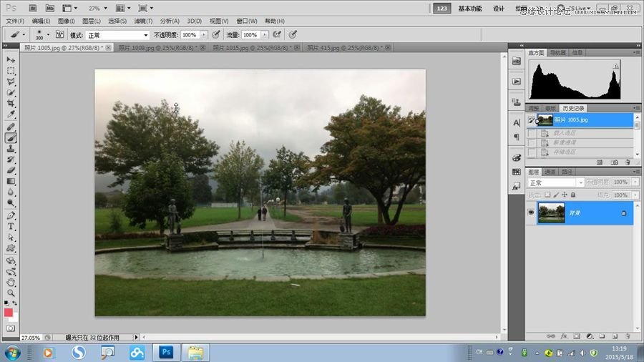Expand the layer blending mode 正常 dropdown

click(555, 183)
